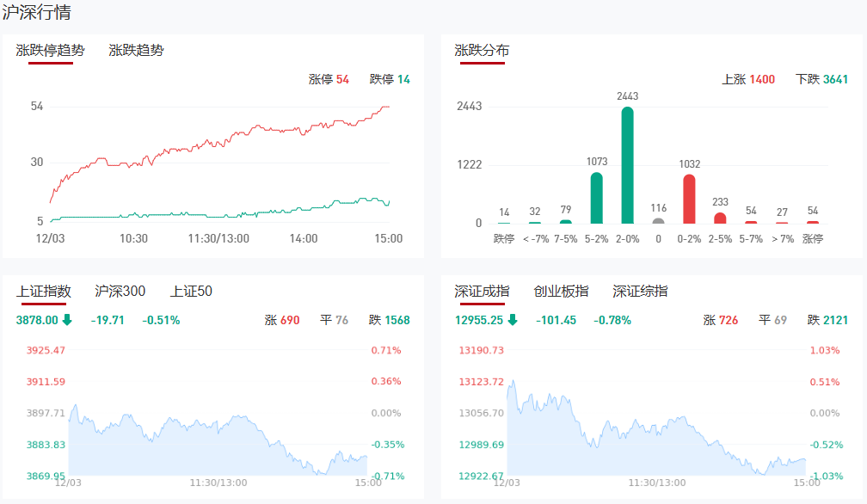Switch to the 涨跌趋势 tab

[136, 50]
